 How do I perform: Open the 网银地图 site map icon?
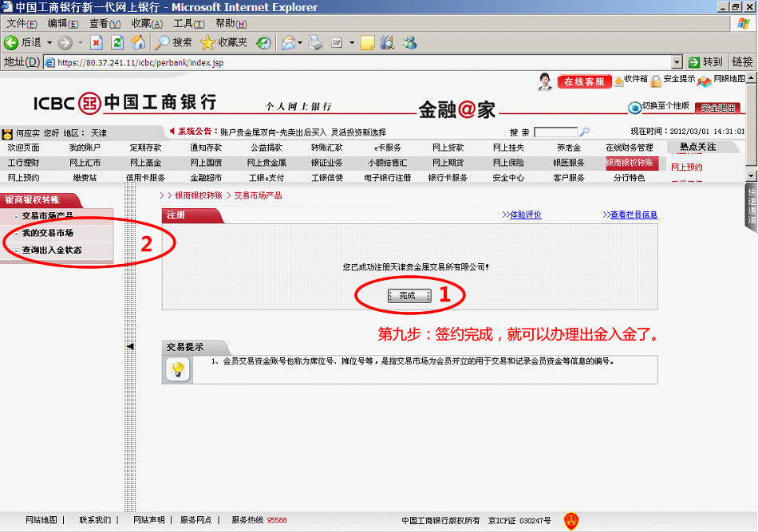click(x=705, y=81)
